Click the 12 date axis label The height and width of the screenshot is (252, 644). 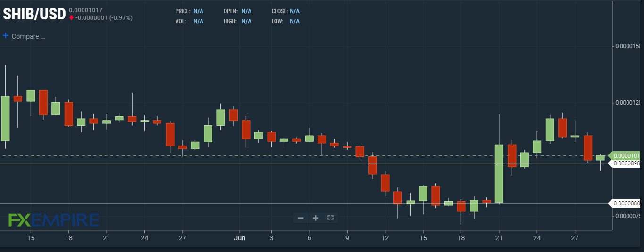(385, 238)
